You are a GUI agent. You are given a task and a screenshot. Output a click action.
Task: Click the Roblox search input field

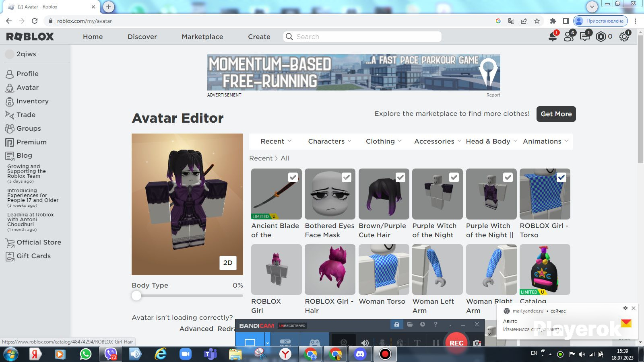click(363, 37)
